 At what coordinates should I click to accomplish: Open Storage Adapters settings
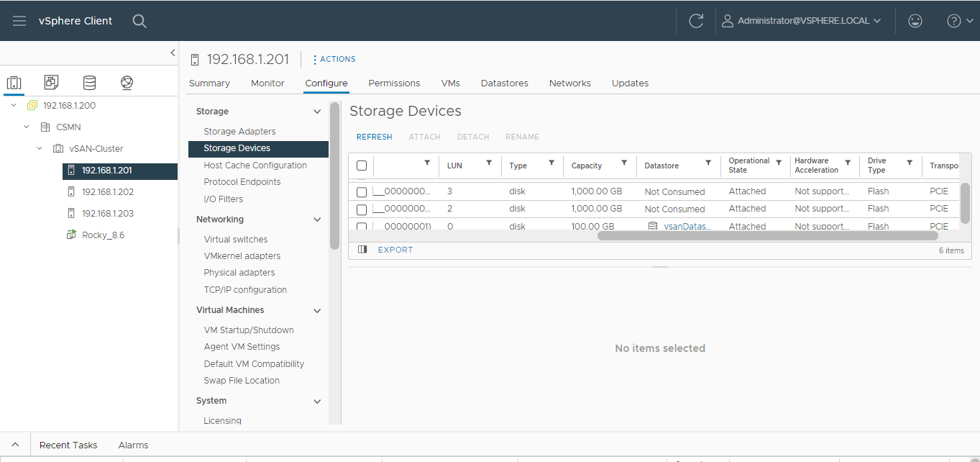pyautogui.click(x=239, y=132)
